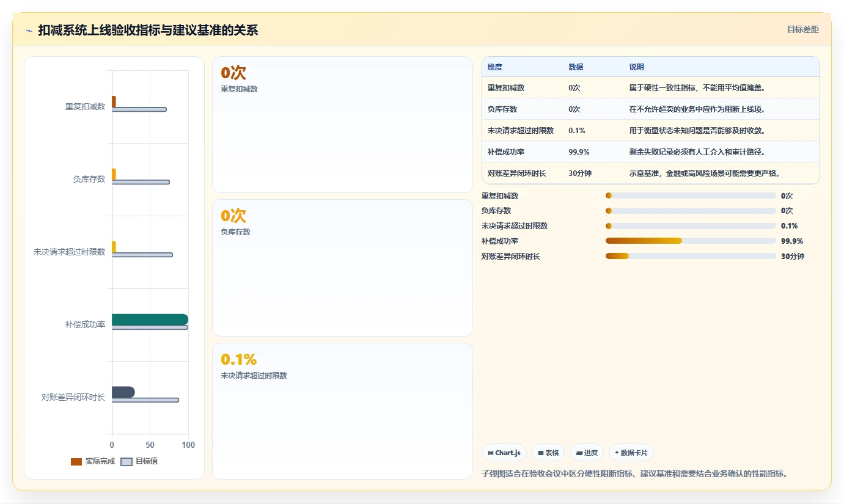Click the 对账差异闭环时长 progress bar
The height and width of the screenshot is (504, 844).
[x=691, y=256]
